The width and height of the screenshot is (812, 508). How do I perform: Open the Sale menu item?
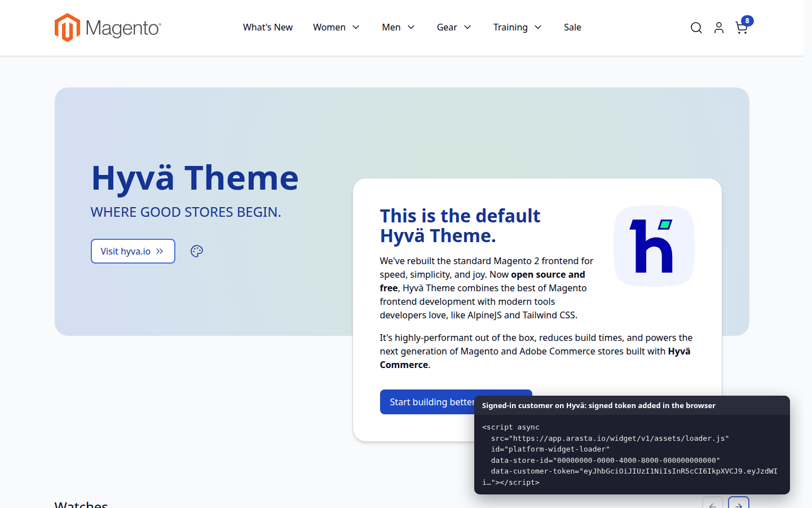click(572, 27)
